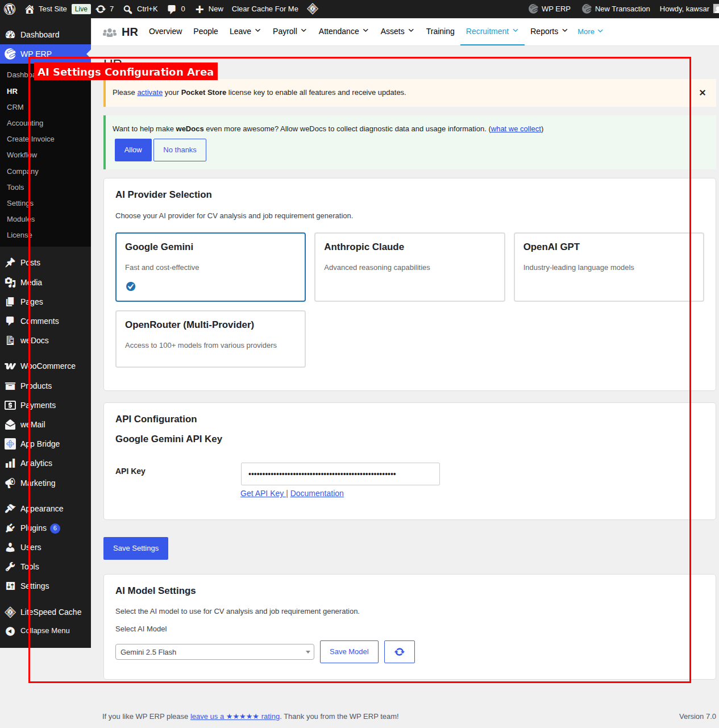Select OpenRouter (Multi-Provider) card

click(x=210, y=339)
